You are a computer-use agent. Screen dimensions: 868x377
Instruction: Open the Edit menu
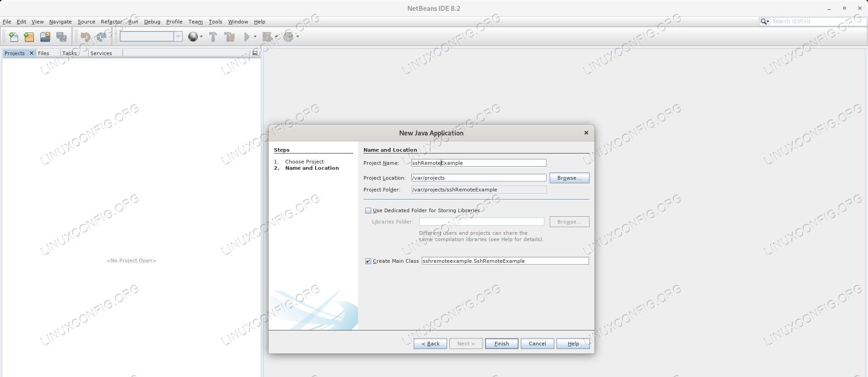(x=21, y=22)
